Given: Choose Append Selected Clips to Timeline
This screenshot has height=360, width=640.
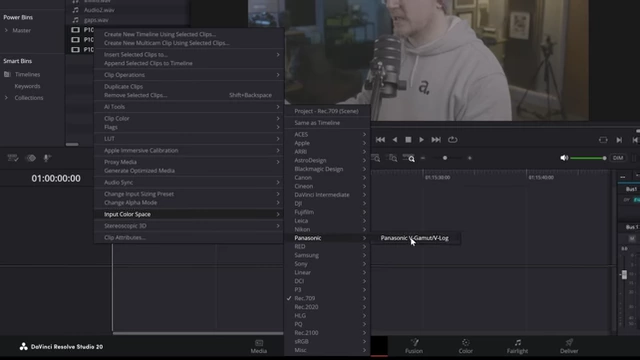Looking at the screenshot, I should pyautogui.click(x=189, y=63).
